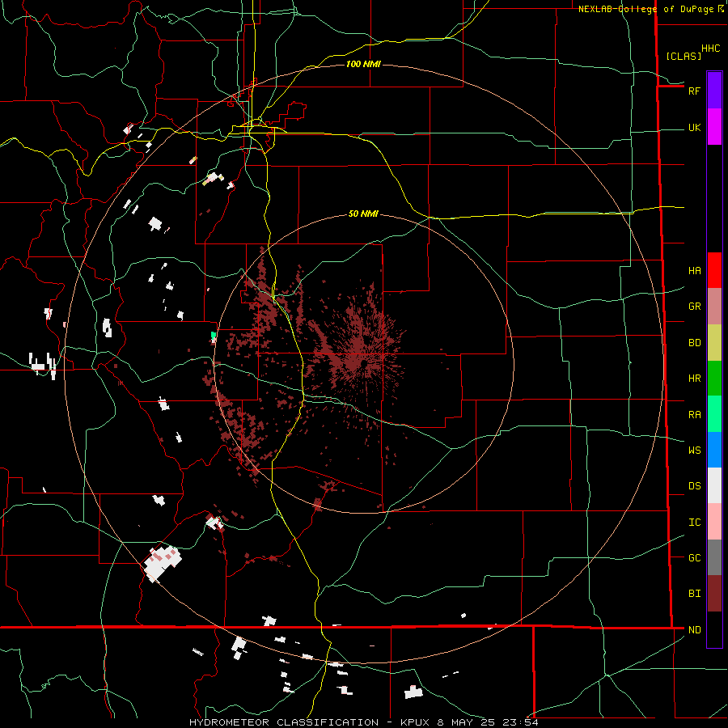Image resolution: width=728 pixels, height=728 pixels.
Task: Pick the white DS legend color block
Action: pyautogui.click(x=714, y=485)
